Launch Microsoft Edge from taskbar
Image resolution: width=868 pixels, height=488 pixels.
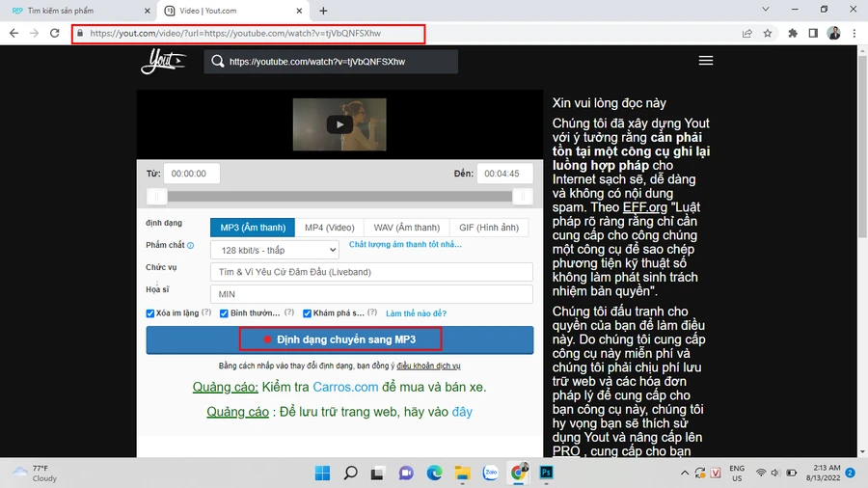434,474
